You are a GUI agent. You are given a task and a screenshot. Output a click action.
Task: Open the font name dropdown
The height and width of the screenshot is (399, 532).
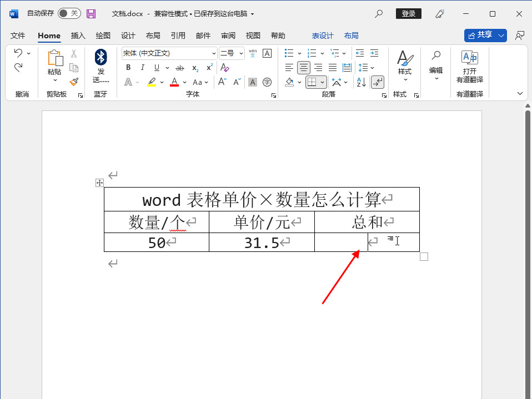coord(214,54)
